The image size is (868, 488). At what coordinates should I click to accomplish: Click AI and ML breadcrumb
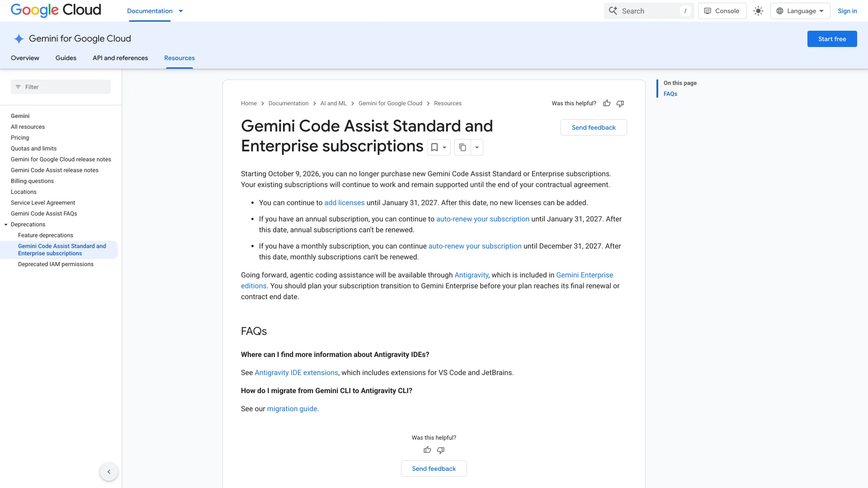334,103
